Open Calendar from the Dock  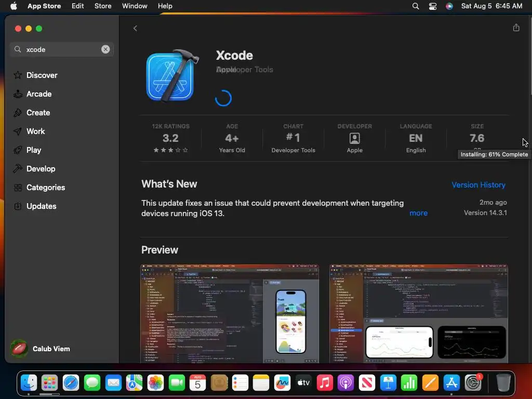click(x=197, y=383)
